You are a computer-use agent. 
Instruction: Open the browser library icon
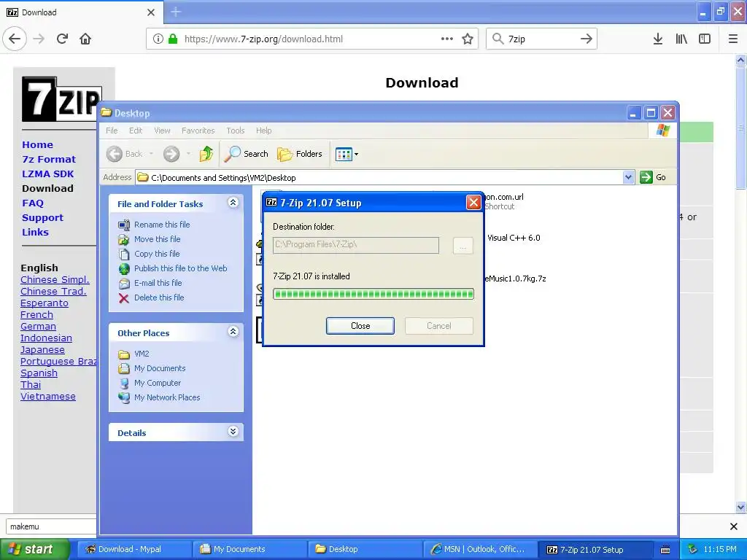click(681, 39)
